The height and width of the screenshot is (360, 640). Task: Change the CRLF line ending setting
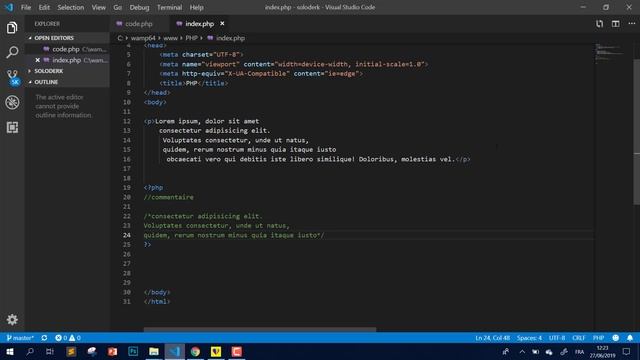pos(578,338)
